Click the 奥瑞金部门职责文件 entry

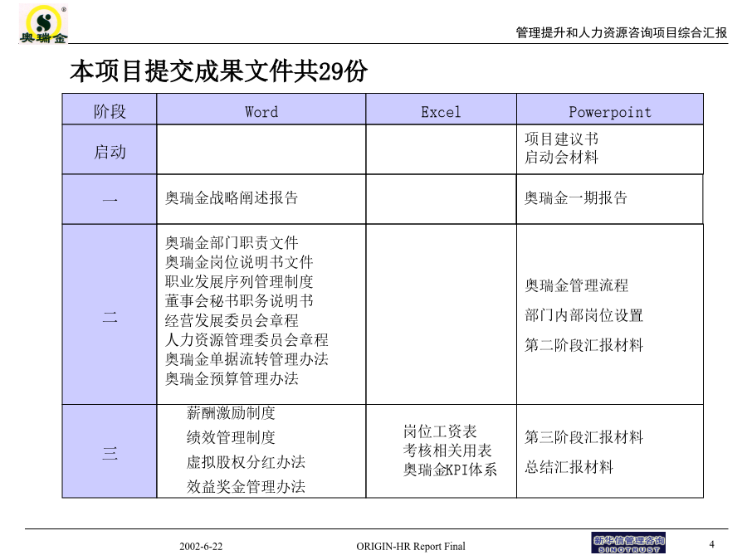[x=232, y=243]
